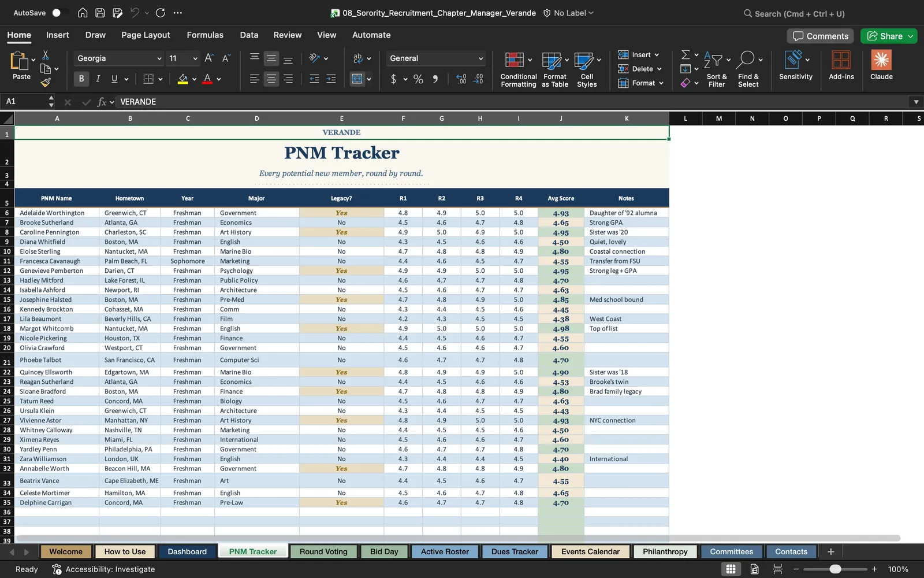924x578 pixels.
Task: Open the Claude add-in
Action: 881,65
